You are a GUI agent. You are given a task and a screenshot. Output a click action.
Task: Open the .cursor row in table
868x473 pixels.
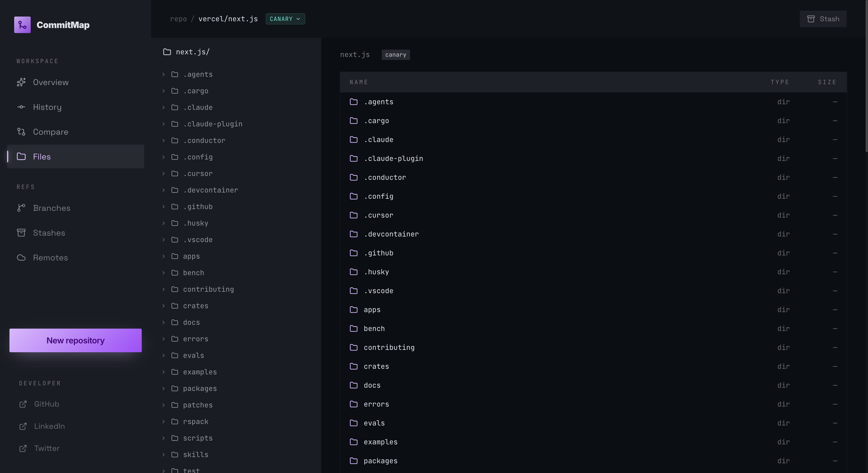pyautogui.click(x=593, y=215)
